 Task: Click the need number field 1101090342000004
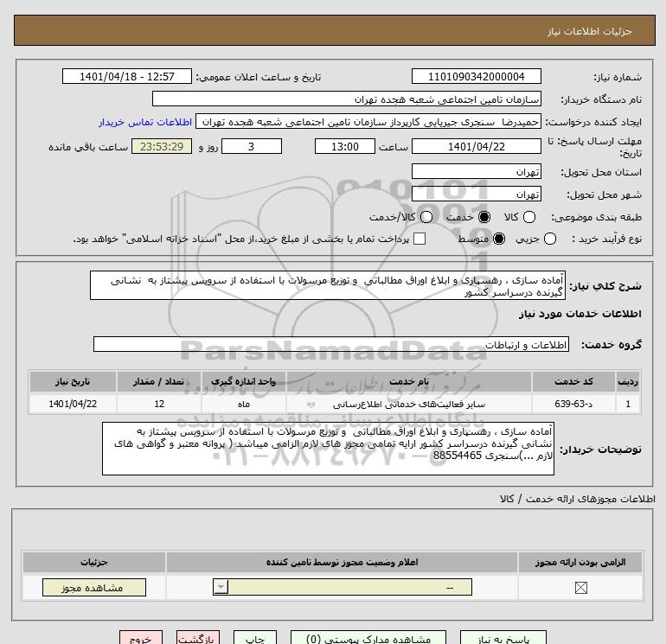[476, 76]
